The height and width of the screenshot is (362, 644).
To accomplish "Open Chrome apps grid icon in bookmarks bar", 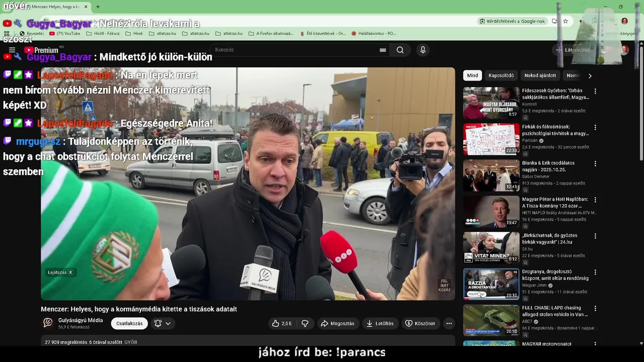I will click(7, 33).
